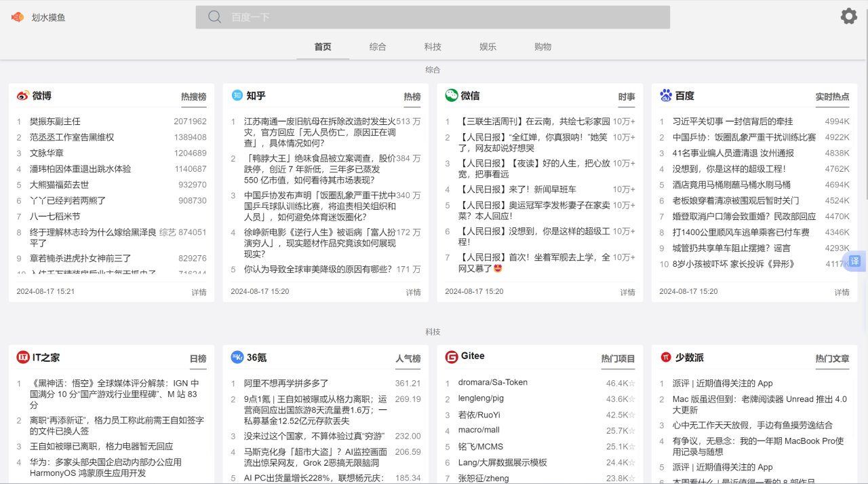Switch to the 娱乐 tab
Screen dimensions: 868x484
[x=488, y=47]
